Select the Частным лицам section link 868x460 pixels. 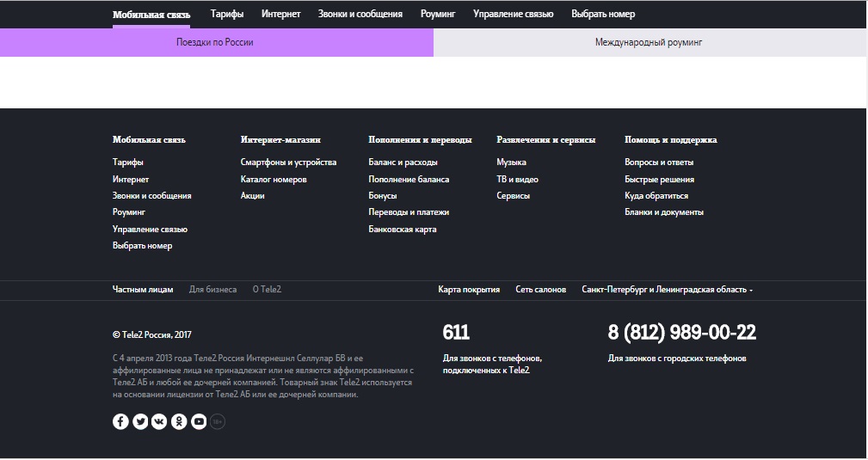pos(143,290)
